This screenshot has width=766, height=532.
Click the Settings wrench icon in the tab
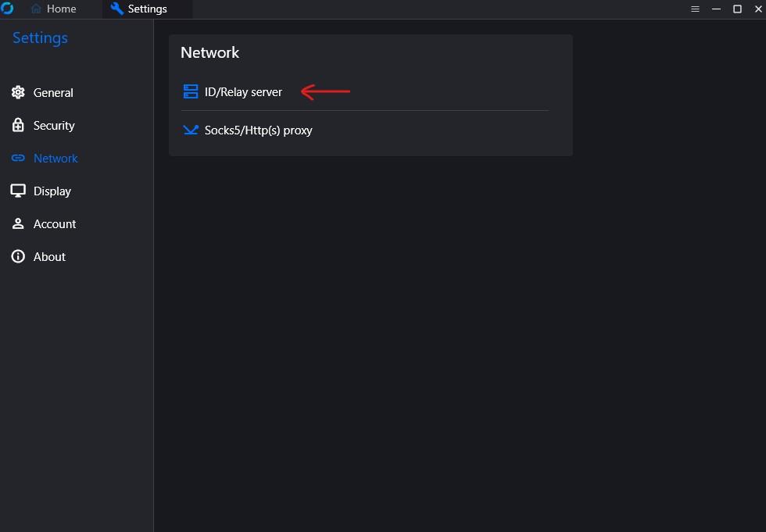116,9
